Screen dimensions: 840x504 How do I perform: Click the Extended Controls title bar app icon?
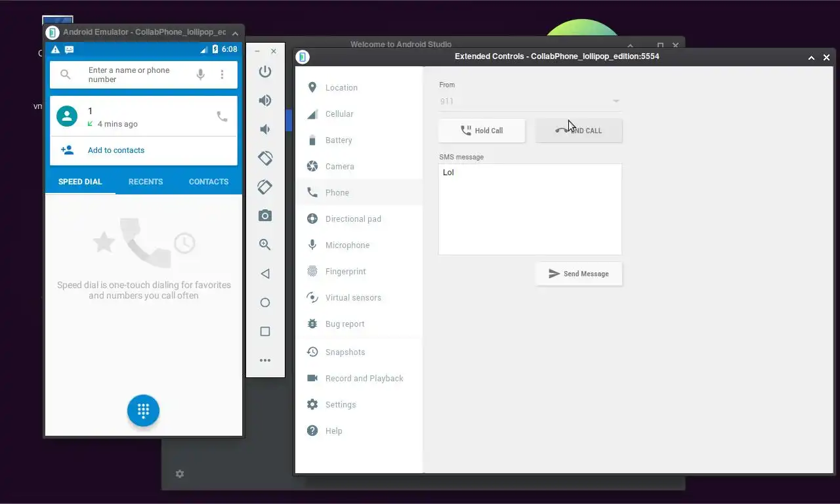[302, 57]
